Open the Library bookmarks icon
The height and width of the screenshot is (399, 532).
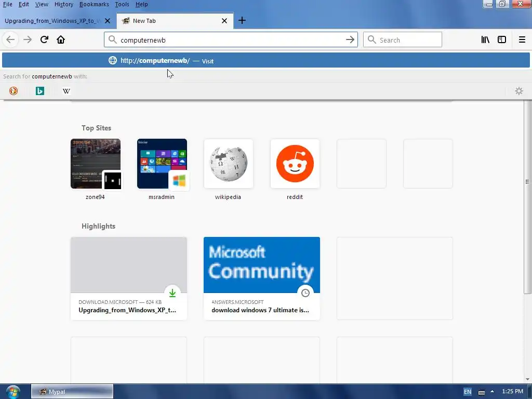click(x=485, y=39)
